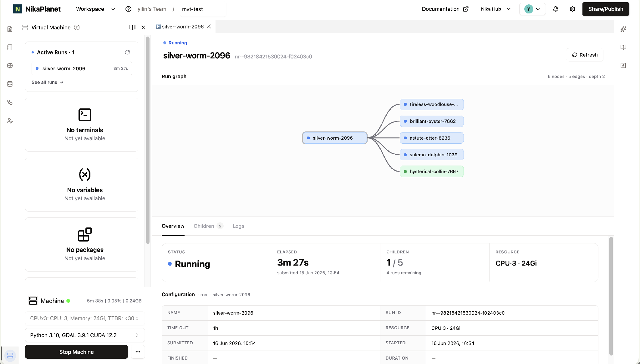Open the AI sparkle icon in right sidebar
Viewport: 640px width, 364px height.
coord(623,29)
